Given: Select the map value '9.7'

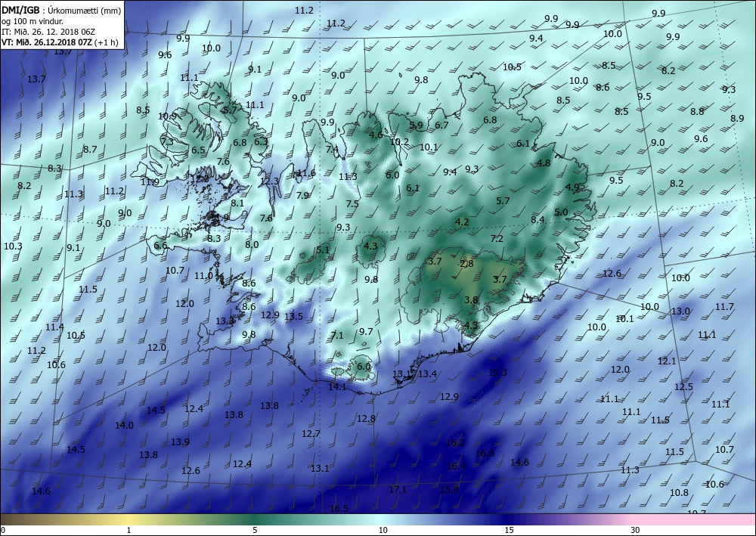Looking at the screenshot, I should point(366,332).
